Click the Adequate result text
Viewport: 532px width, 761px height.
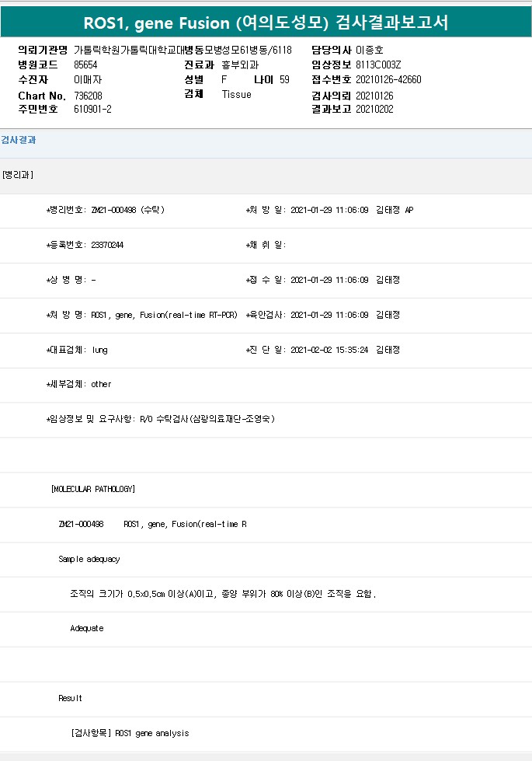(87, 628)
